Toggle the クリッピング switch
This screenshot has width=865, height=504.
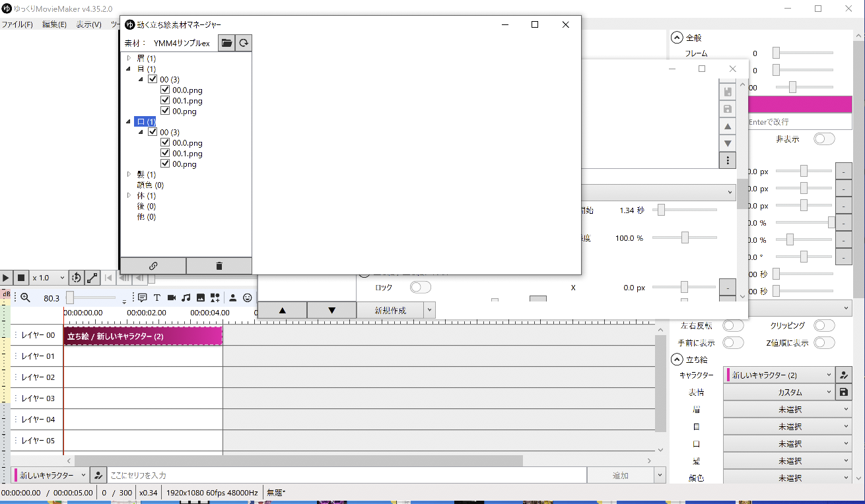click(x=824, y=325)
